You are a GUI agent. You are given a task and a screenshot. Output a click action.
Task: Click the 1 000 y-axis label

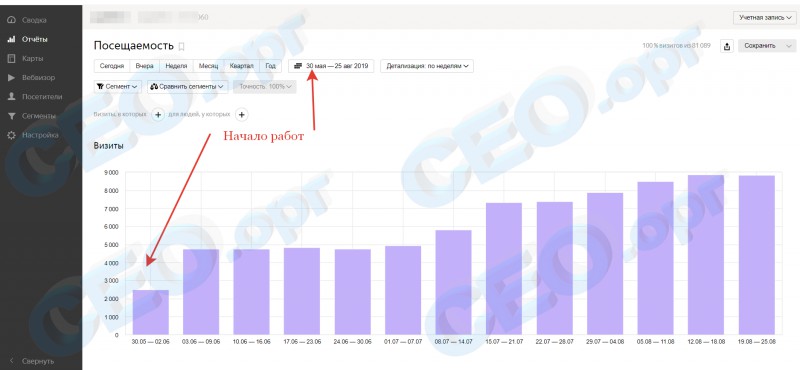click(111, 317)
